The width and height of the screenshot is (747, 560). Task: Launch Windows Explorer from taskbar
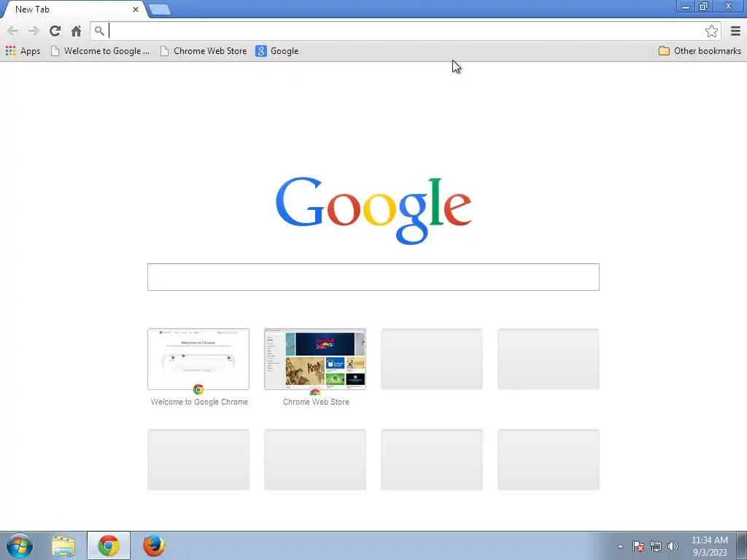pyautogui.click(x=63, y=546)
